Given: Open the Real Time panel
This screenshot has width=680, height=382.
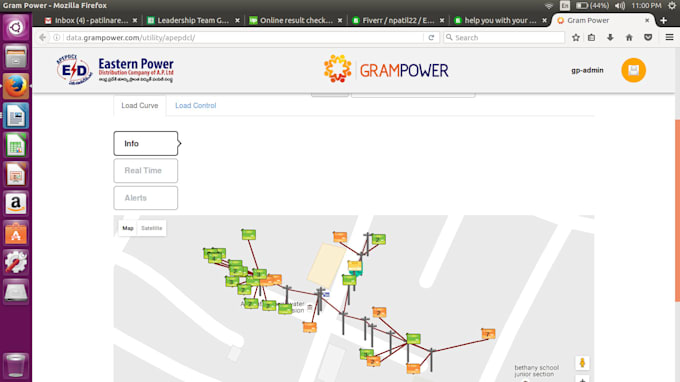Looking at the screenshot, I should (x=146, y=170).
